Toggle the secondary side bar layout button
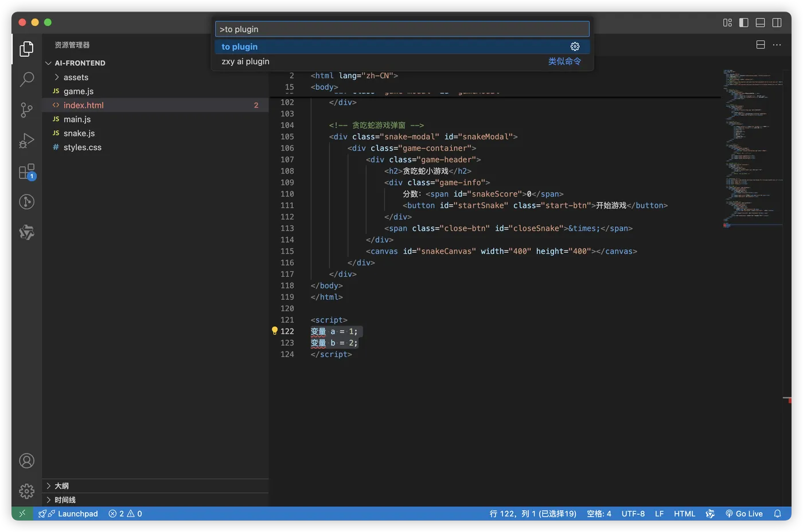 777,22
